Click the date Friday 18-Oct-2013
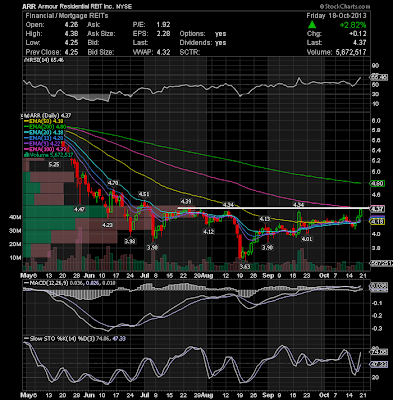Screen dimensions: 393x400 pyautogui.click(x=336, y=16)
